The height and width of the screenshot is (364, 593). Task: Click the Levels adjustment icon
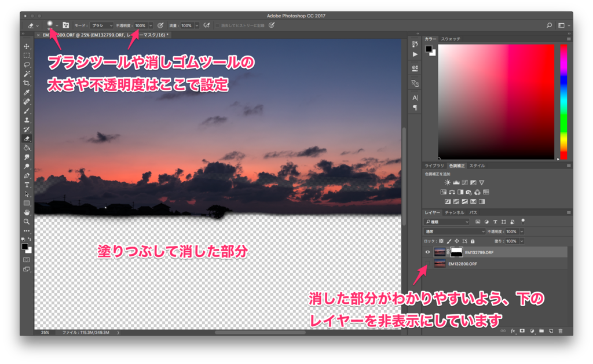pos(456,182)
